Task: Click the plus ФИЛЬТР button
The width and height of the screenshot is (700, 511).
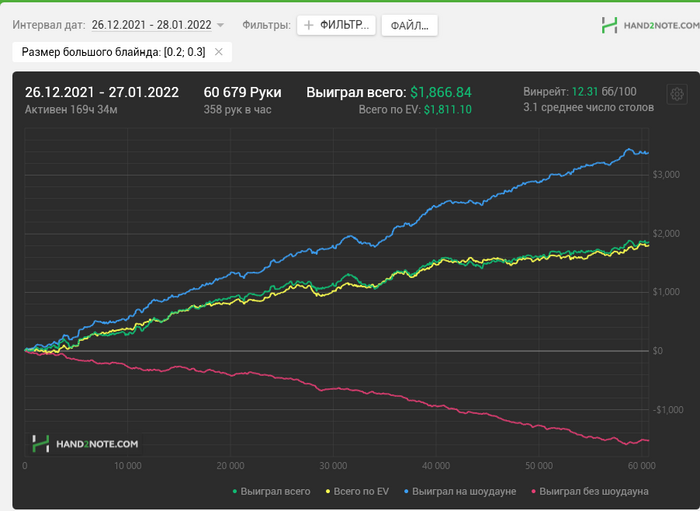Action: 336,25
